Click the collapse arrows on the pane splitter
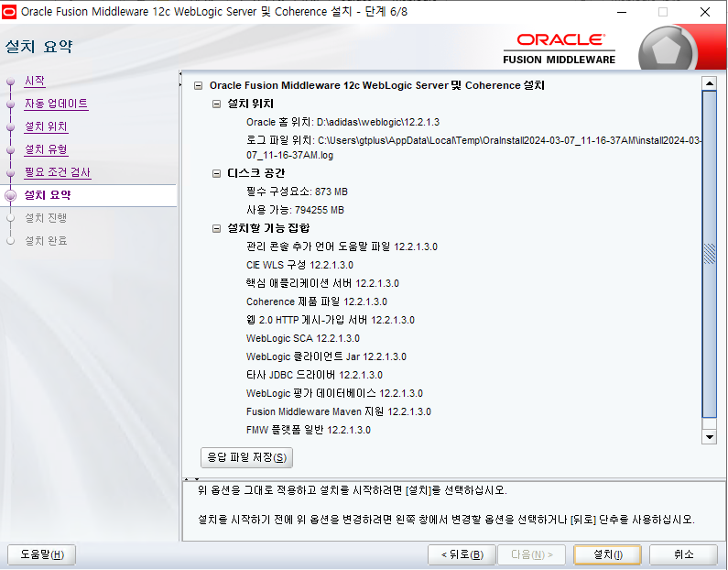The image size is (728, 570). pyautogui.click(x=180, y=80)
